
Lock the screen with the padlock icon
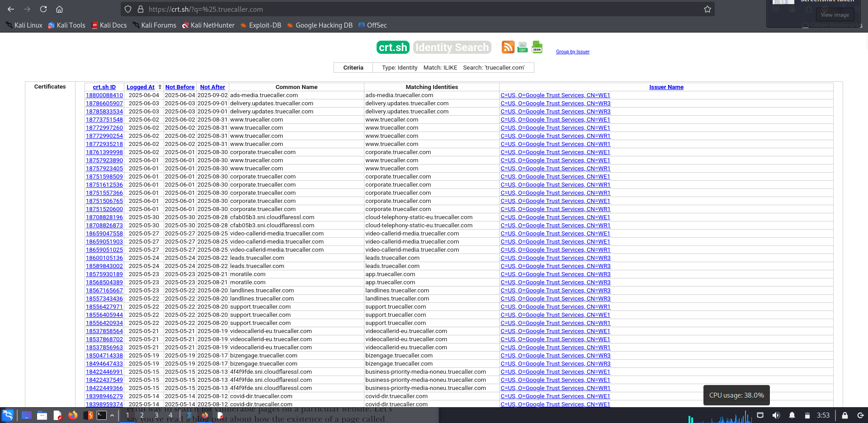[844, 415]
